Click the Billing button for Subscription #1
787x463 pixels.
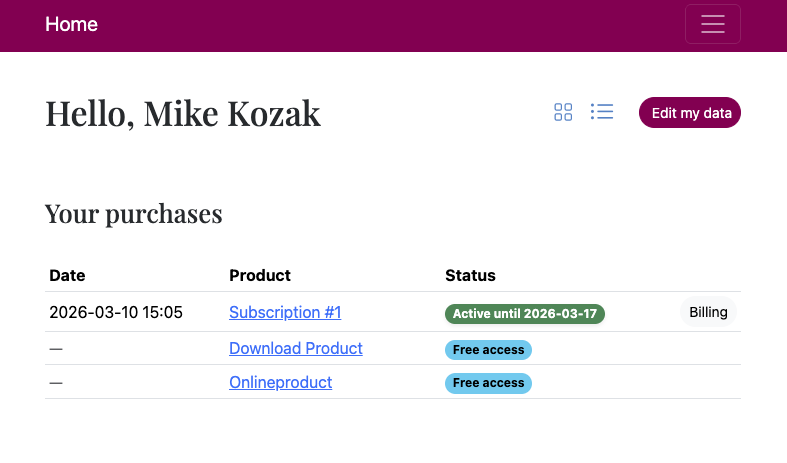[x=708, y=313]
